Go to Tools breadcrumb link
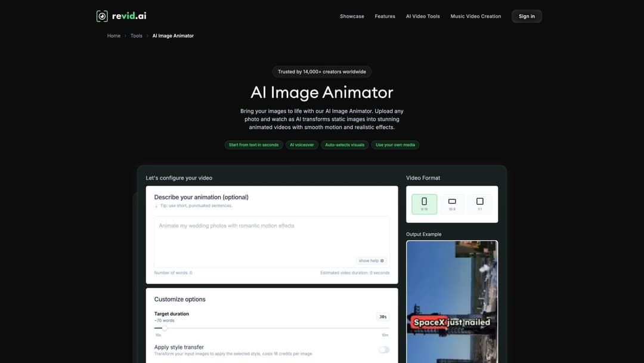The width and height of the screenshot is (644, 363). [137, 36]
